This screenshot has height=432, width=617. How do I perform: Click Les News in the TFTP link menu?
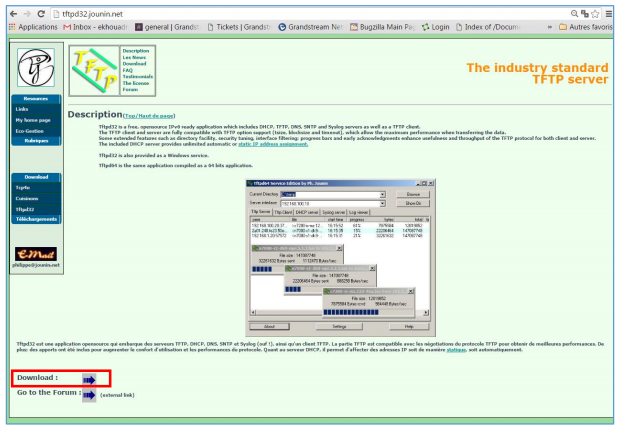coord(134,57)
